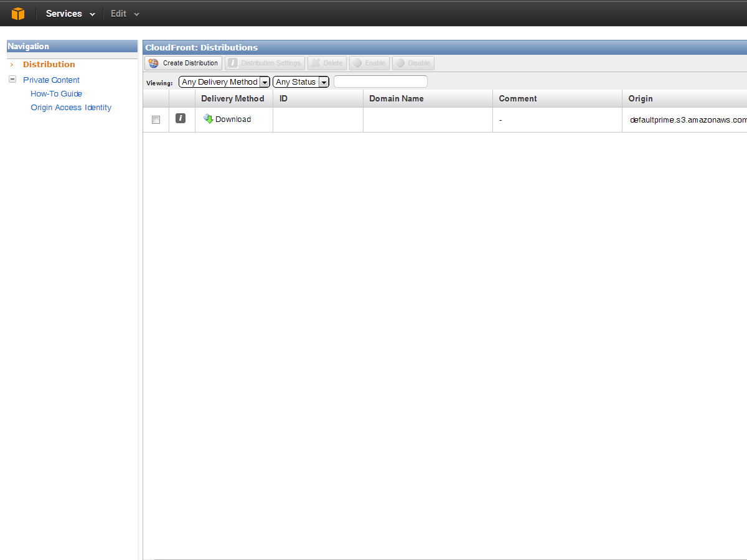Image resolution: width=747 pixels, height=560 pixels.
Task: Click the green arrow Download icon
Action: click(209, 119)
